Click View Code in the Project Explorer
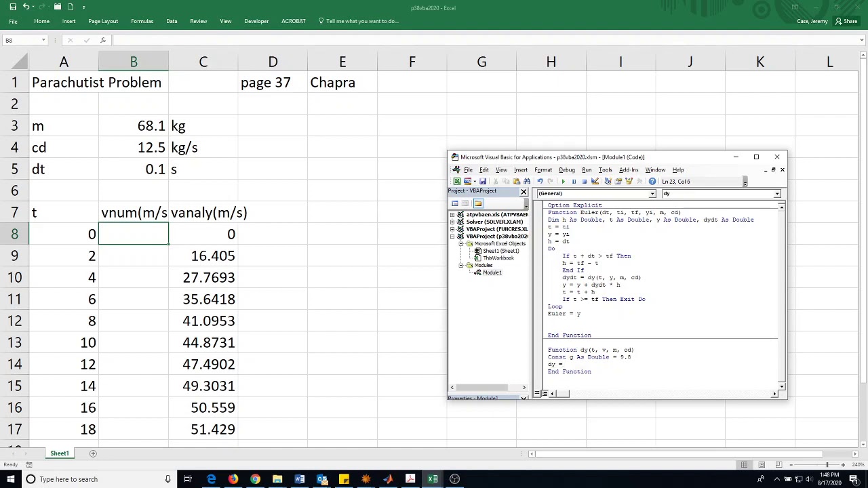Image resolution: width=868 pixels, height=488 pixels. point(454,203)
